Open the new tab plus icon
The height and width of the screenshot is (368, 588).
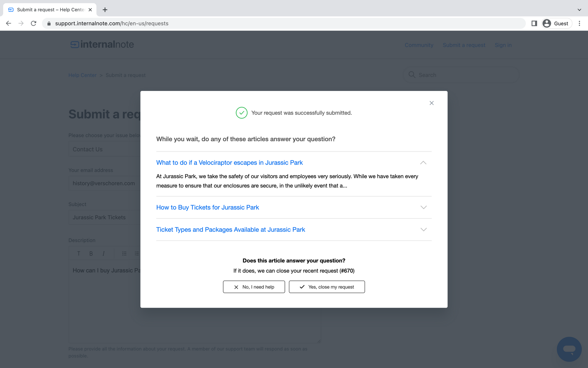[x=105, y=10]
